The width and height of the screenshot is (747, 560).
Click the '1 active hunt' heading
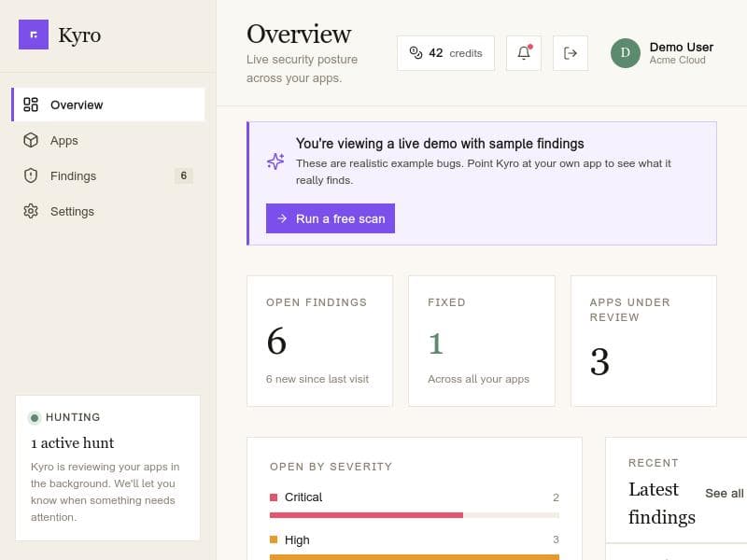[x=73, y=442]
